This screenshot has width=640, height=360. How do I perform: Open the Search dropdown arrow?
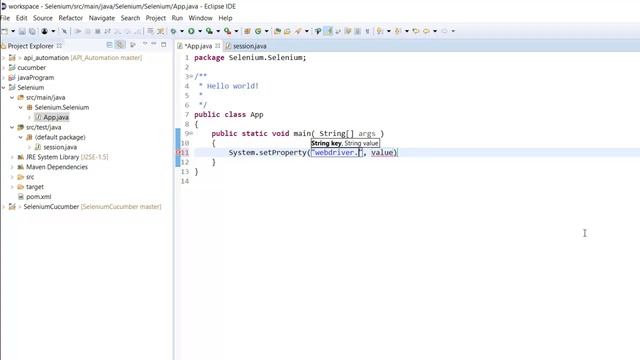(x=307, y=31)
